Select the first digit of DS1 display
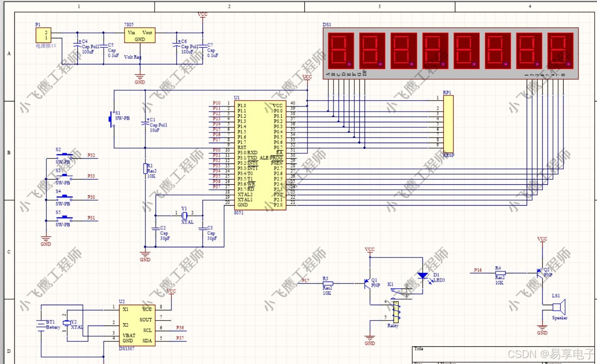This screenshot has height=364, width=597. point(340,50)
